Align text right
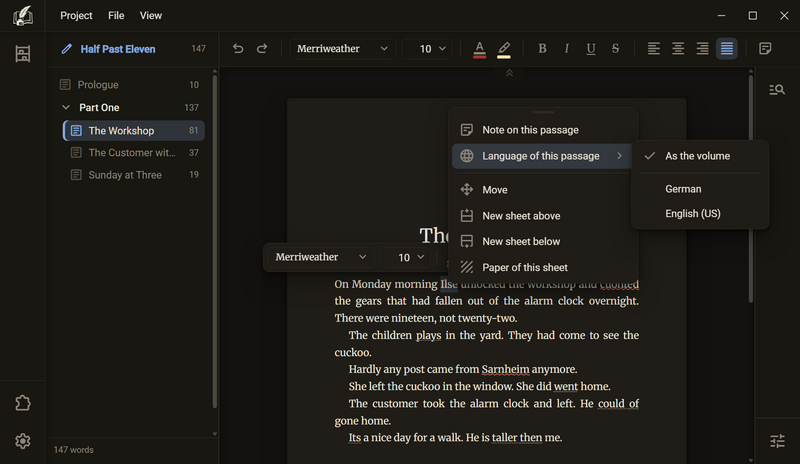 coord(703,48)
